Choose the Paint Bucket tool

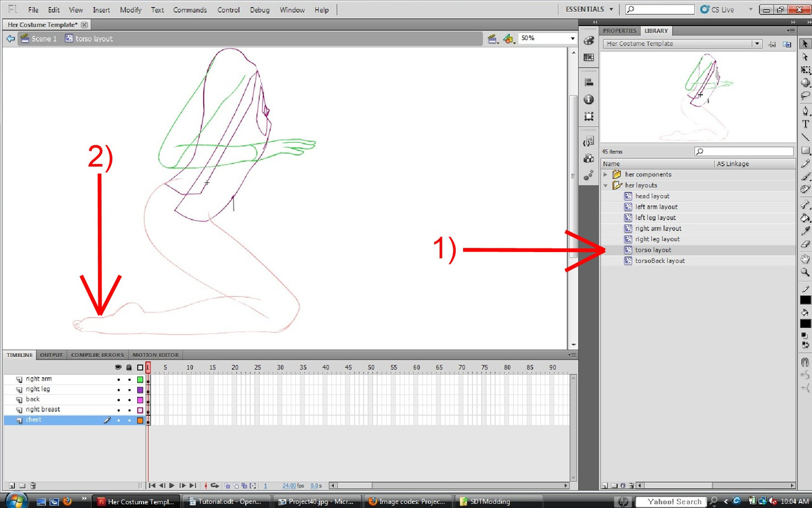click(805, 218)
